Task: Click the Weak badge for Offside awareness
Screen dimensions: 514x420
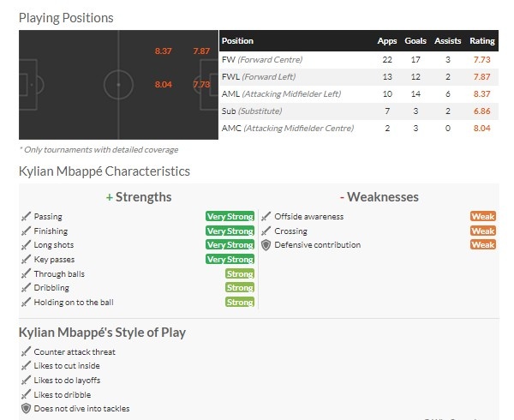Action: [483, 216]
